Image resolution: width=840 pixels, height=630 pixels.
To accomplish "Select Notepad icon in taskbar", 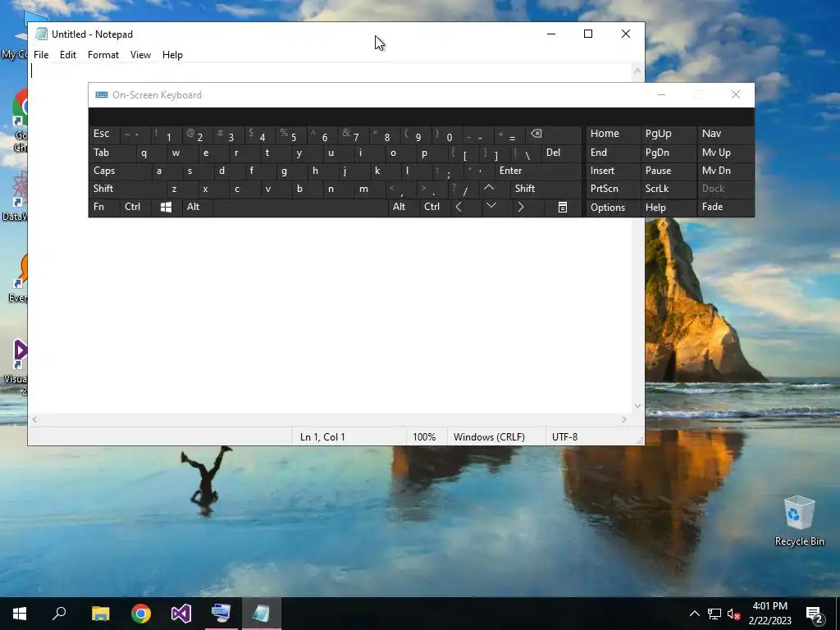I will click(x=261, y=614).
